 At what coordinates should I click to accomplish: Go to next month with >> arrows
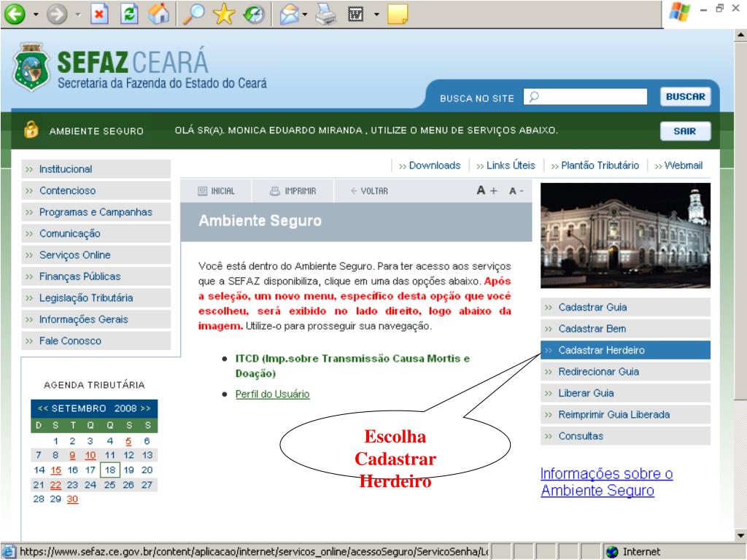[146, 408]
